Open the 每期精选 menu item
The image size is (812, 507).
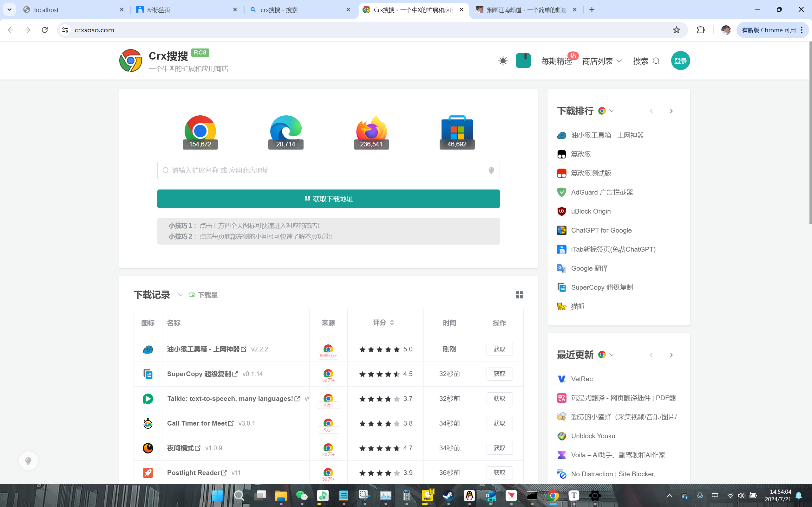[556, 61]
